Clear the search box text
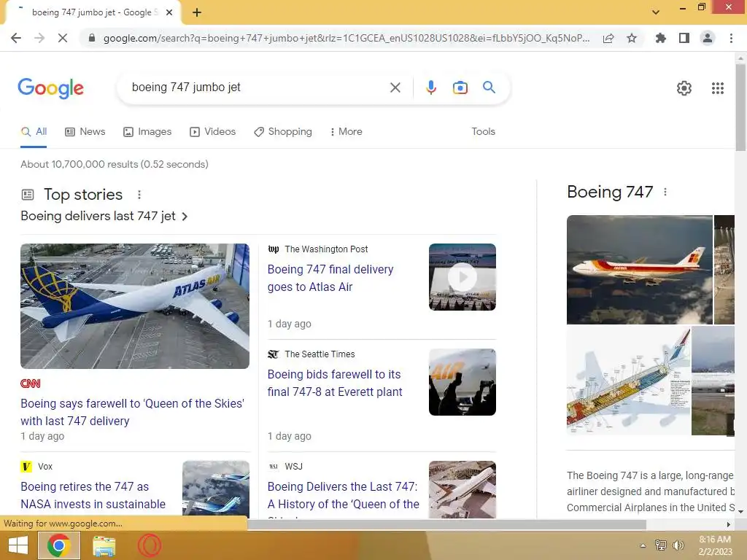This screenshot has height=560, width=747. click(395, 87)
